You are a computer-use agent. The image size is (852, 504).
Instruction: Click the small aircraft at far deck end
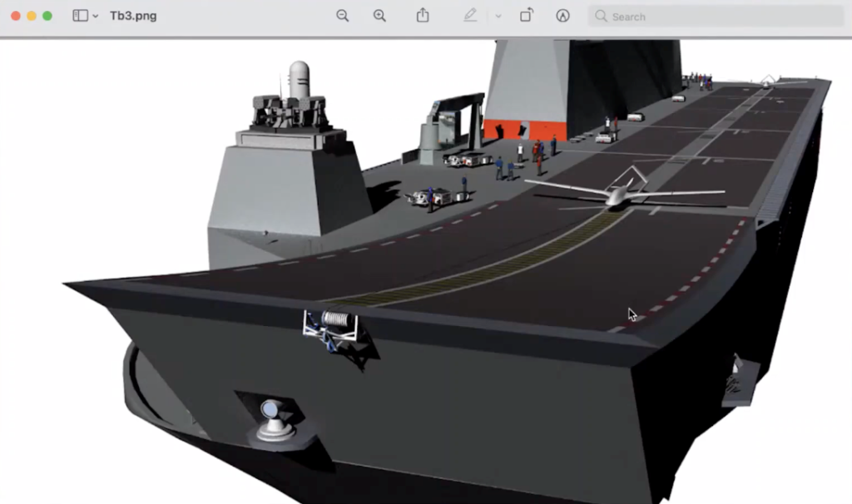768,82
